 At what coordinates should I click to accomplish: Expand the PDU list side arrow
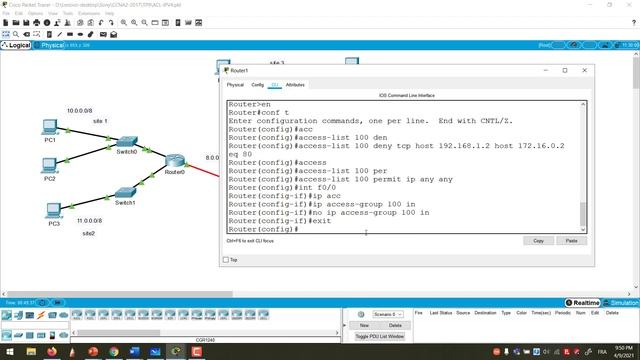coord(344,325)
